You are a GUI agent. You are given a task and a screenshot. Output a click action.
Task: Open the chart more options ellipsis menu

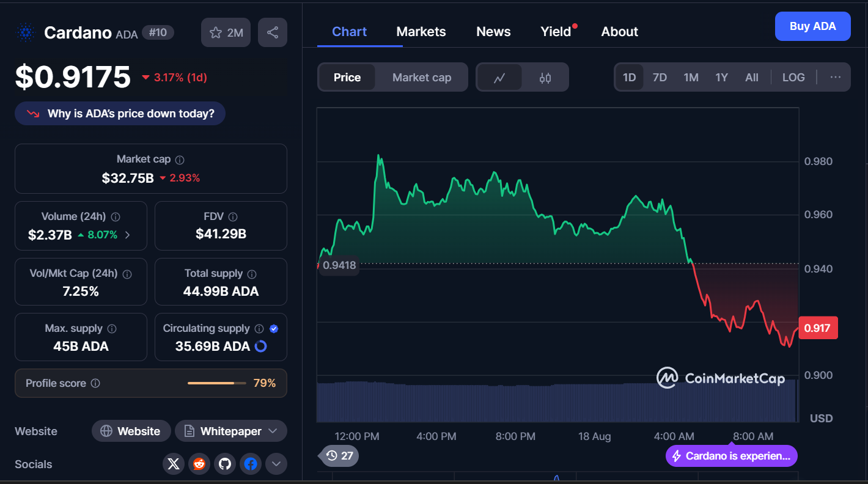point(836,78)
